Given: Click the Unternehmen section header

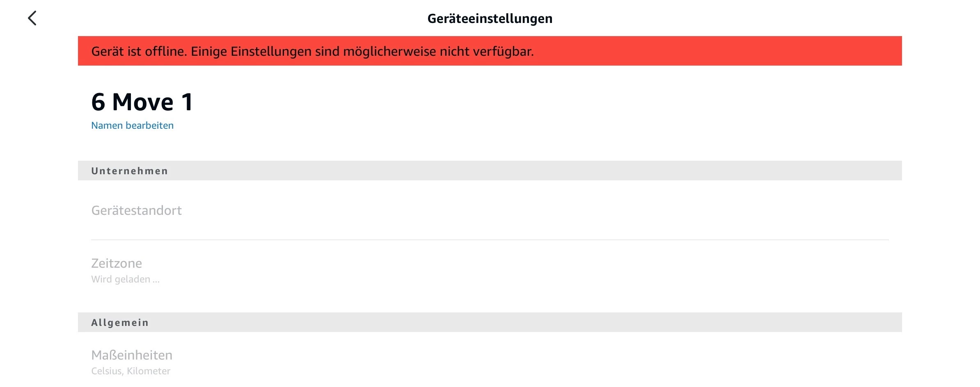Looking at the screenshot, I should 490,171.
